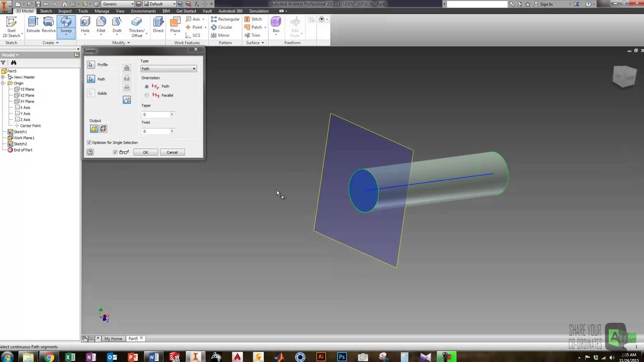
Task: Choose surface output in Sweep dialog
Action: 103,129
